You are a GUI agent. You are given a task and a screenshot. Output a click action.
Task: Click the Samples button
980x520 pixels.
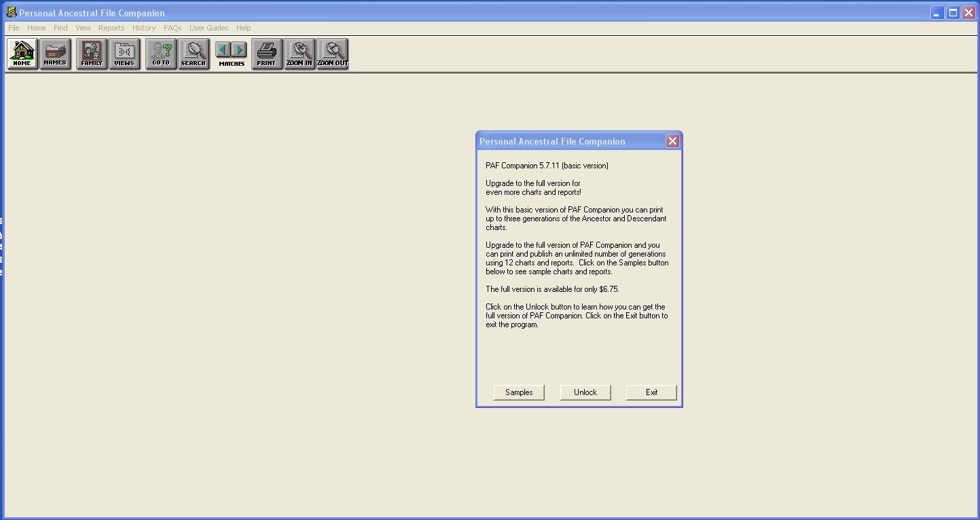(x=518, y=392)
